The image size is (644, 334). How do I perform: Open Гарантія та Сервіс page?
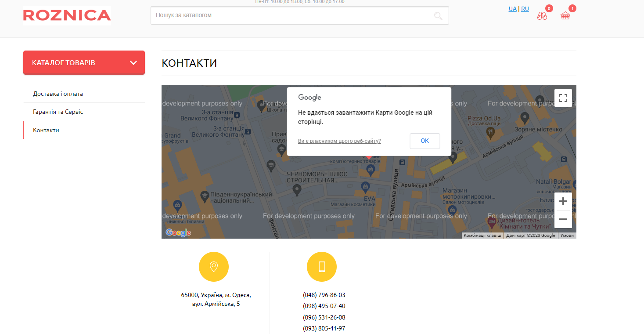58,112
